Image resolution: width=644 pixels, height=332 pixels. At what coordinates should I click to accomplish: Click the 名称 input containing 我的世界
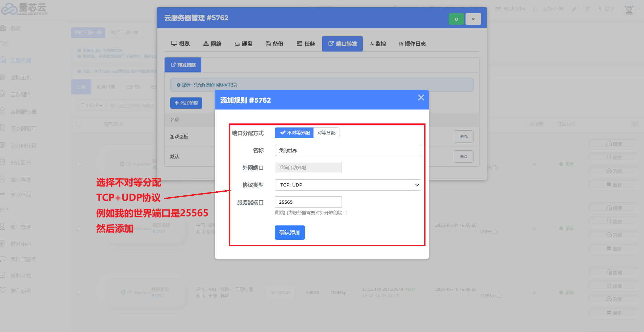(x=348, y=151)
